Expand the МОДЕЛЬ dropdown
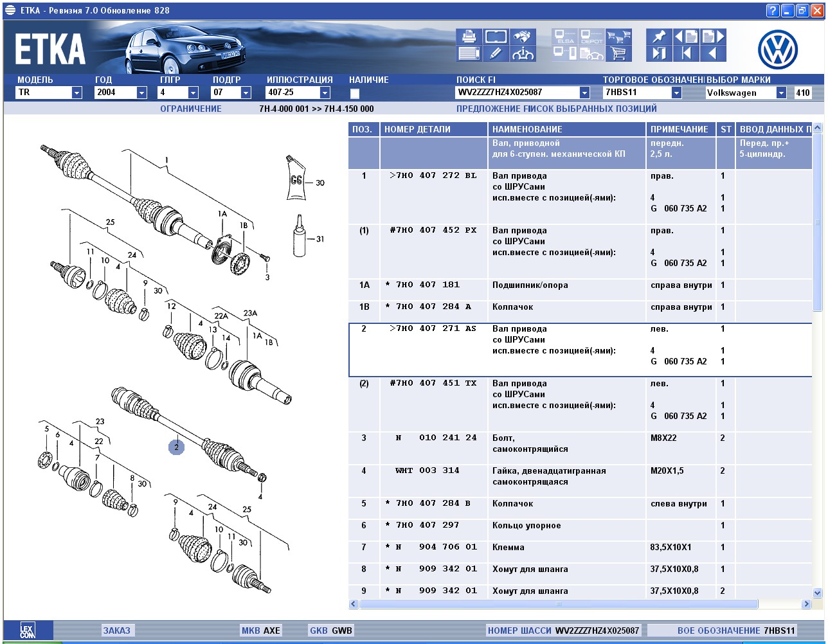Viewport: 828px width, 644px height. point(77,93)
